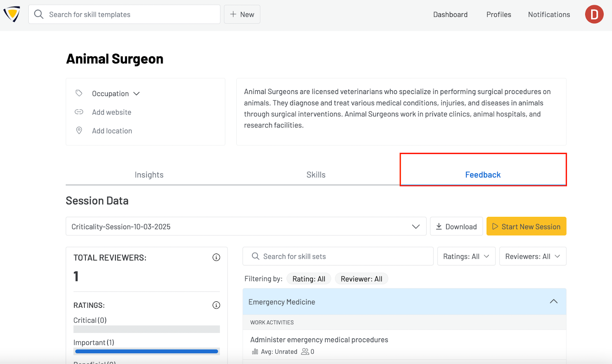Click the link icon for Add website

pos(79,112)
